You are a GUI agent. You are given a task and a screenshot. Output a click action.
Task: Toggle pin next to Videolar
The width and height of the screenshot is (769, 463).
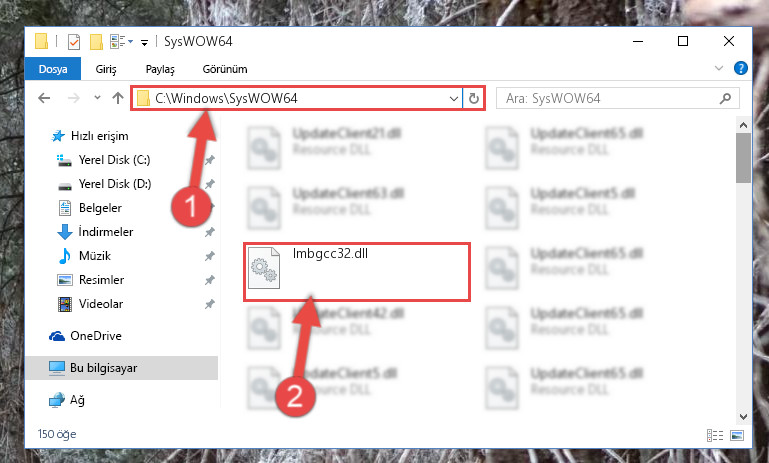(210, 304)
